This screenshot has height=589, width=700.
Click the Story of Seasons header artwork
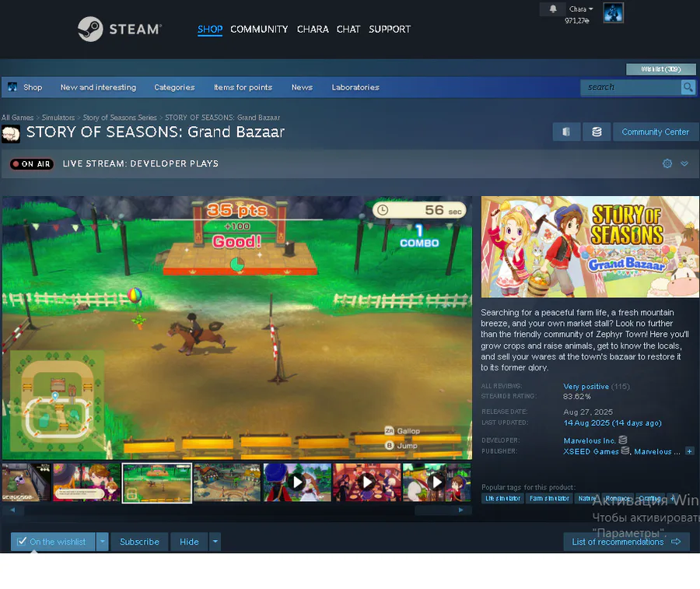click(590, 247)
